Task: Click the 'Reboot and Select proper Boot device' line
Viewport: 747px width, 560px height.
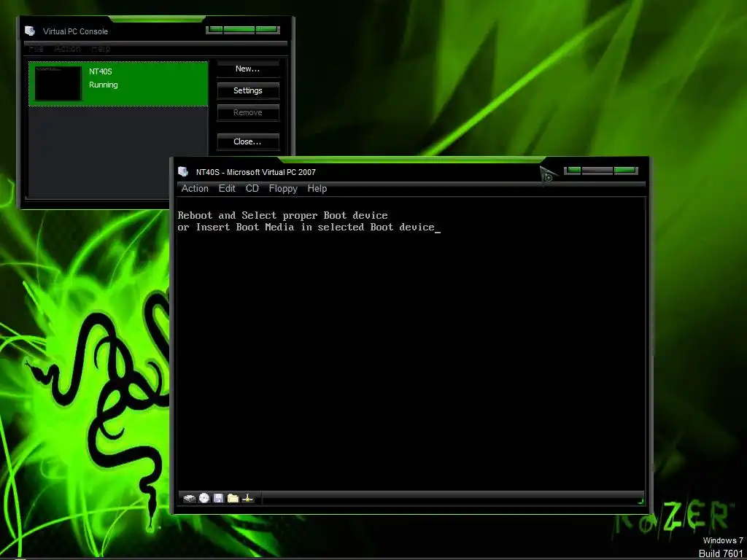Action: point(282,216)
